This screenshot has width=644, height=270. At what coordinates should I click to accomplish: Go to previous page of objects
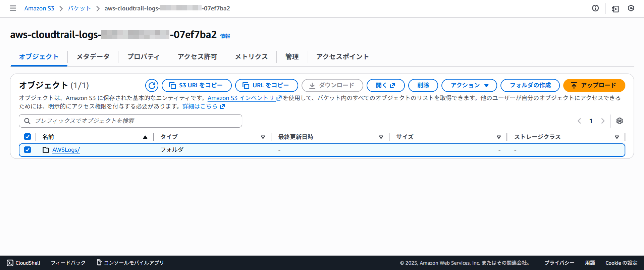pyautogui.click(x=579, y=121)
